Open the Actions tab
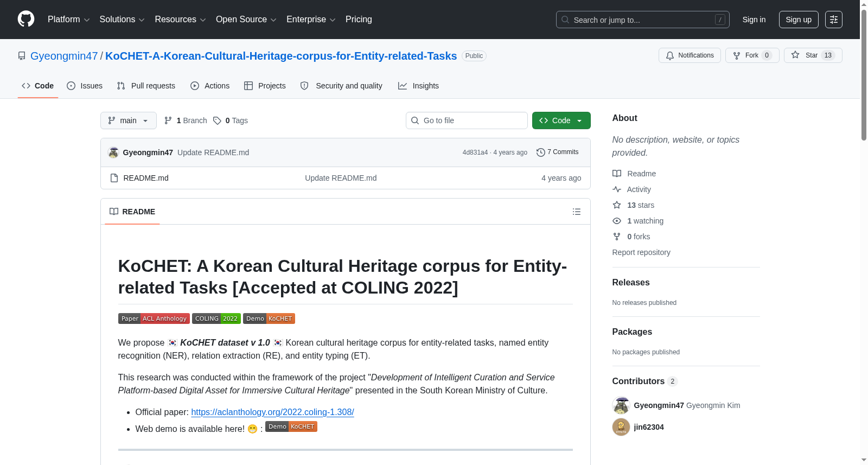 (x=210, y=86)
